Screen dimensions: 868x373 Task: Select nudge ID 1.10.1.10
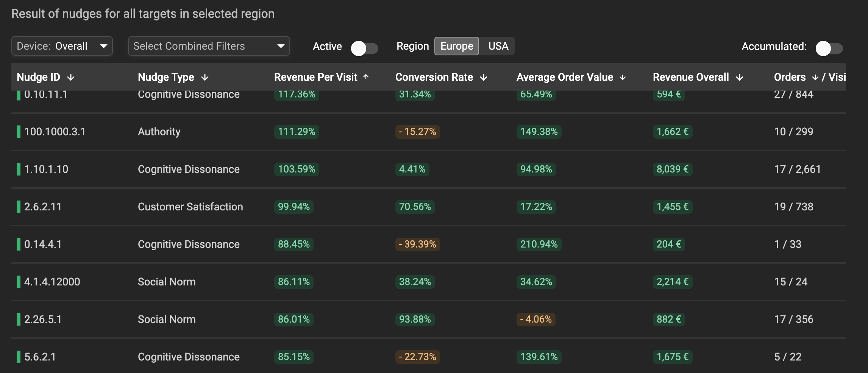(46, 169)
